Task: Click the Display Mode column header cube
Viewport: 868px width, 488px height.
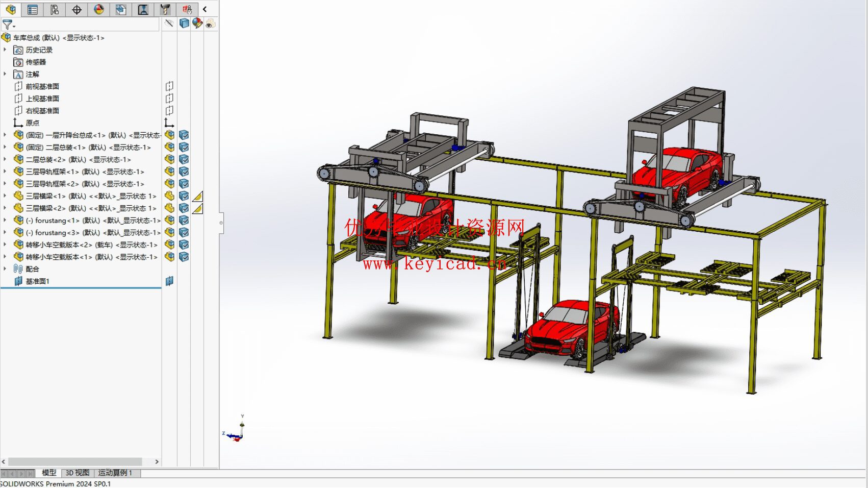Action: [x=184, y=23]
